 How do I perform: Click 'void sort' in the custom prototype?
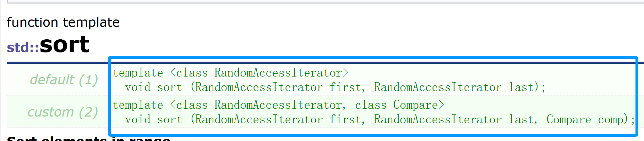(153, 119)
